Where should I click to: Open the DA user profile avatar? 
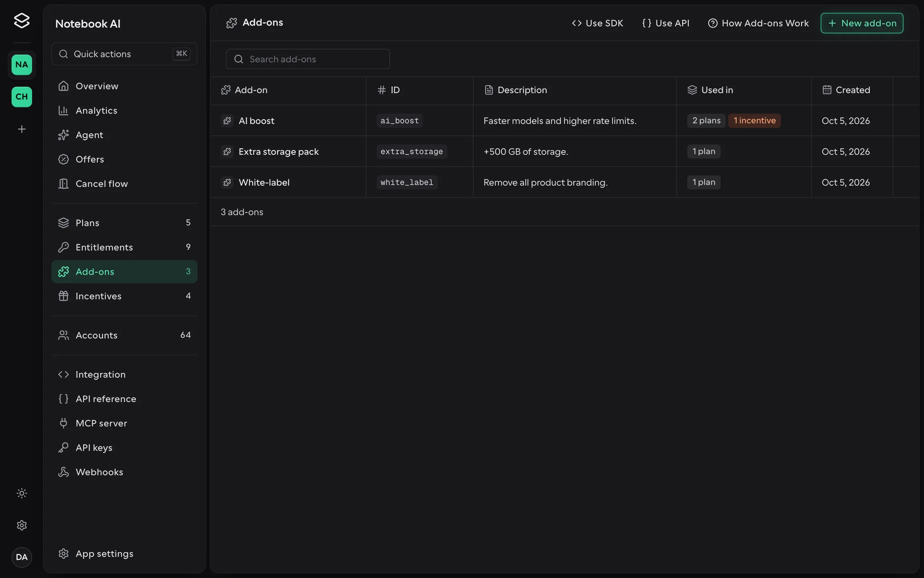[22, 557]
